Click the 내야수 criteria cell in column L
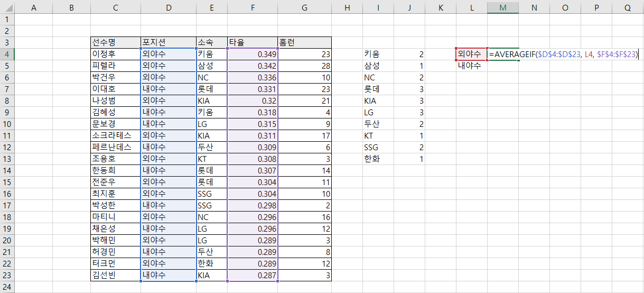The width and height of the screenshot is (644, 293). pos(471,66)
